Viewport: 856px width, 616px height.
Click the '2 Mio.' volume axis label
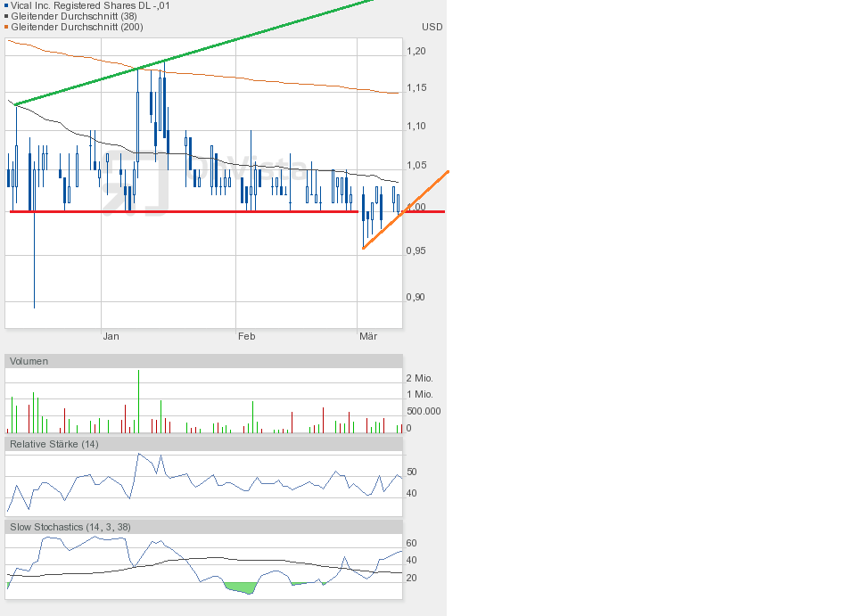click(420, 378)
